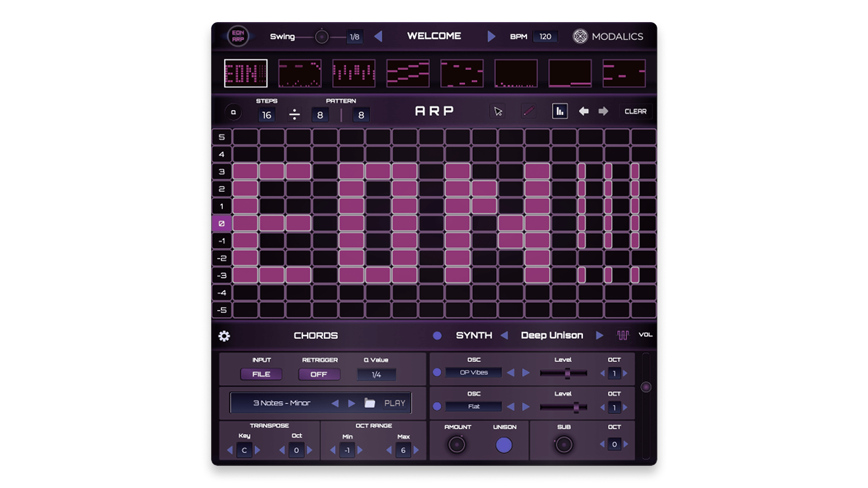Select the pencil draw tool
The image size is (868, 488).
pos(528,111)
